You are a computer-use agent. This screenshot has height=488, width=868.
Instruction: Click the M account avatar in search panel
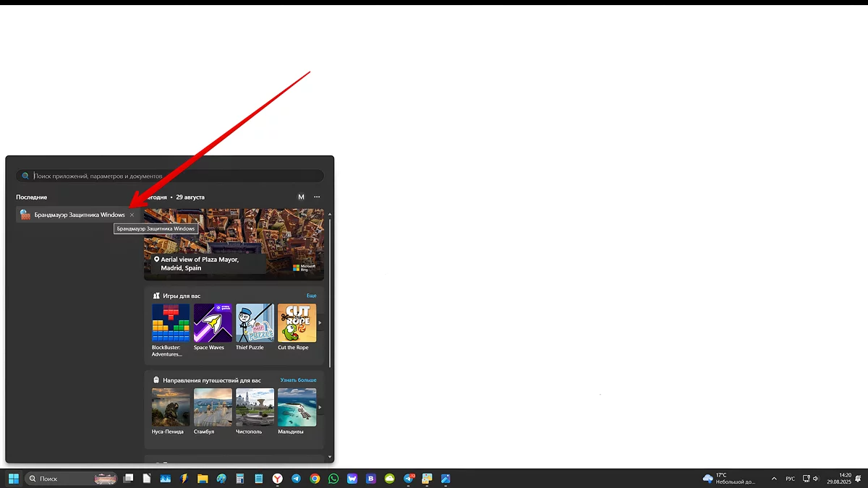[301, 197]
